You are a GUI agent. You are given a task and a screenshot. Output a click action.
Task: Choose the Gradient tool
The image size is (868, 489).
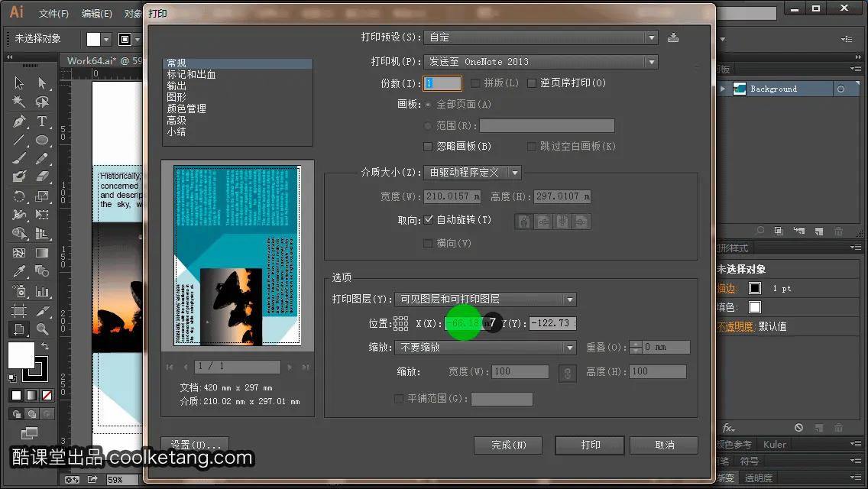tap(42, 253)
